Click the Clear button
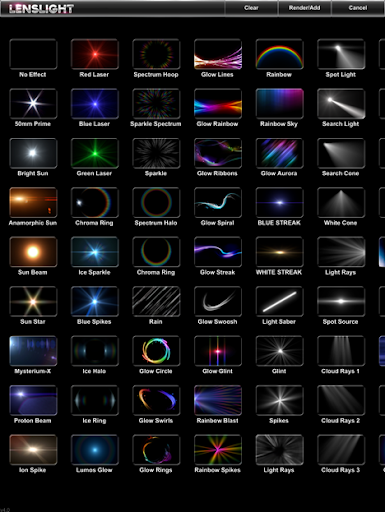This screenshot has height=512, width=385. (x=251, y=8)
